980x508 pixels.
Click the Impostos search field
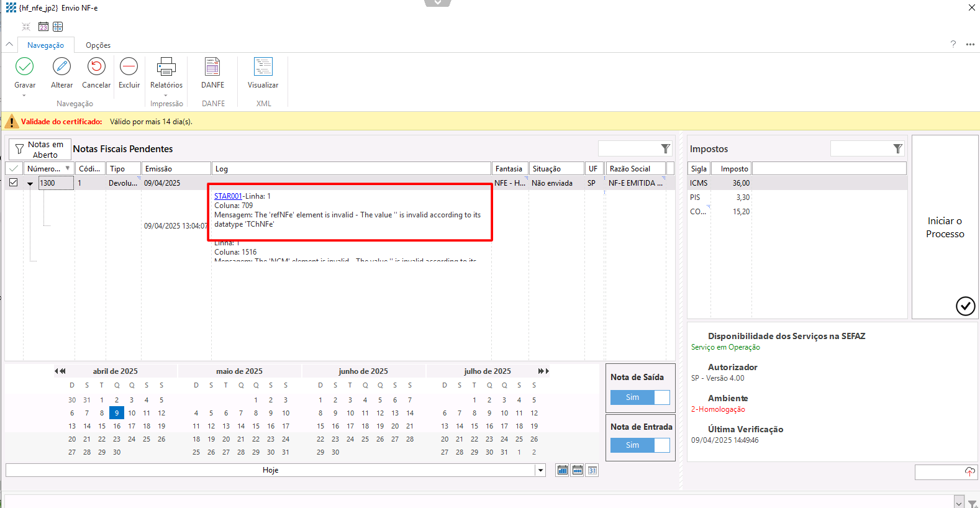[861, 149]
